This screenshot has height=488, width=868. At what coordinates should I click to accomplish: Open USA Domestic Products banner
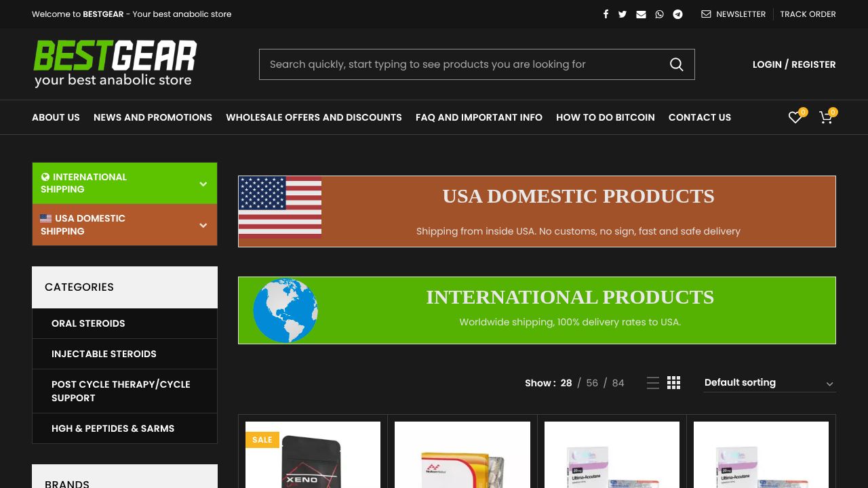tap(537, 211)
